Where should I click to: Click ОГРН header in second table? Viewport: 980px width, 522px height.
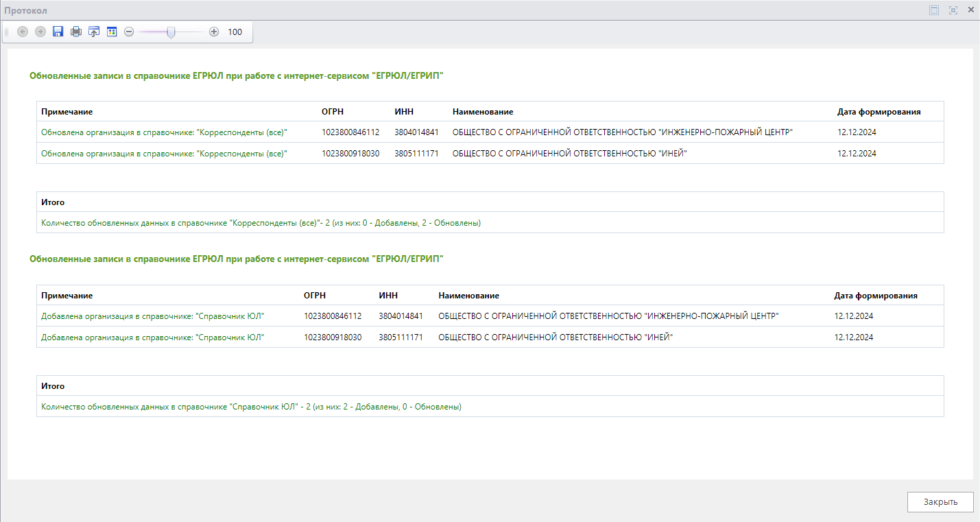click(315, 296)
